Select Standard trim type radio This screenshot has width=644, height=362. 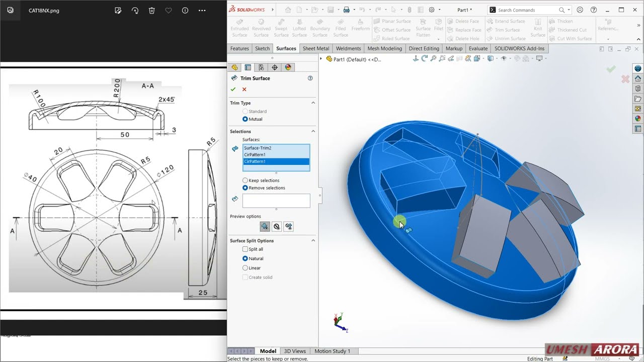[x=245, y=111]
